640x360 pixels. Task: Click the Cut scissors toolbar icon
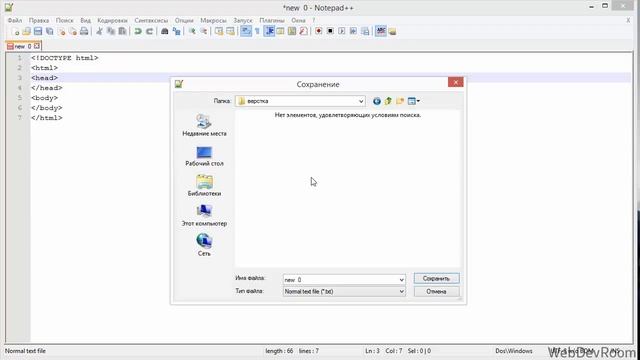tap(99, 31)
